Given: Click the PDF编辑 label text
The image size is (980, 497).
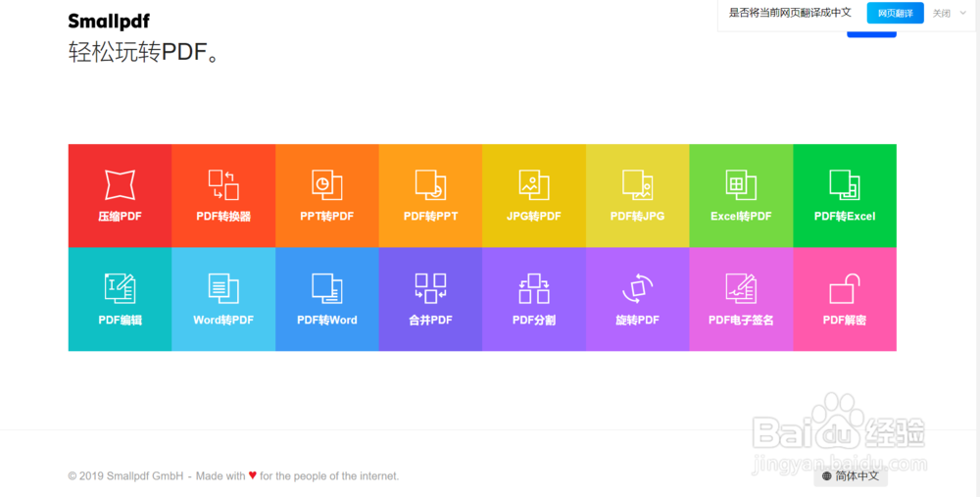Looking at the screenshot, I should (120, 321).
